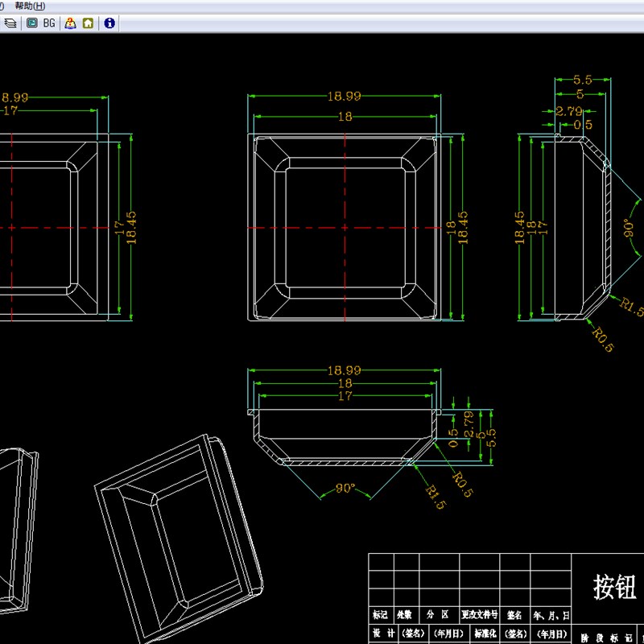Screen dimensions: 644x644
Task: Click the 按钮 title block text
Action: pos(614,587)
